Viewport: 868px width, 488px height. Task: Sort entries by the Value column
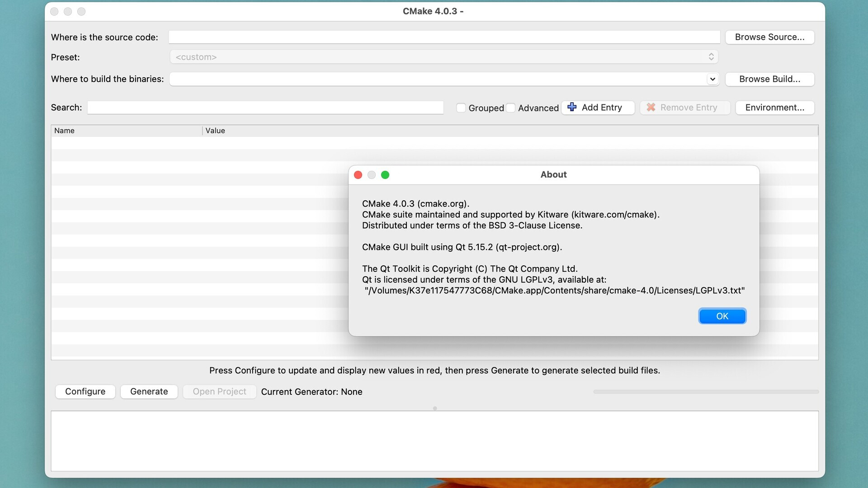[x=215, y=131]
